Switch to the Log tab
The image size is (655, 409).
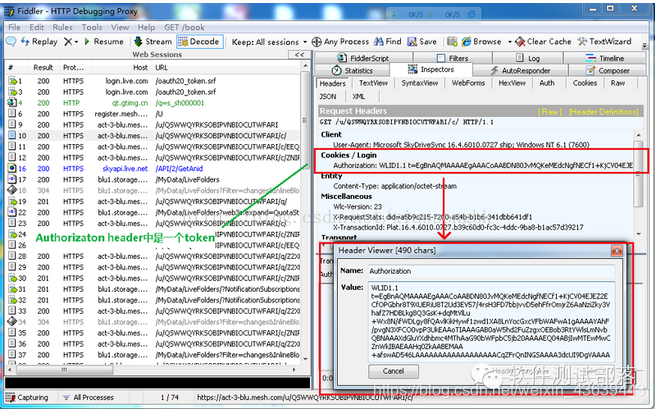528,58
